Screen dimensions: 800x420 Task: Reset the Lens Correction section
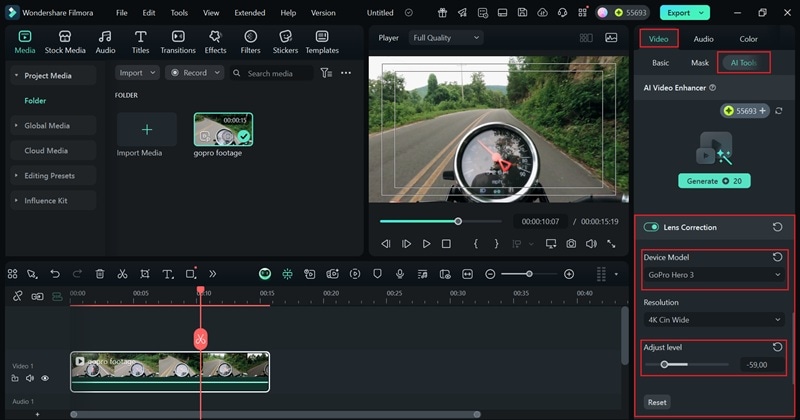[777, 227]
